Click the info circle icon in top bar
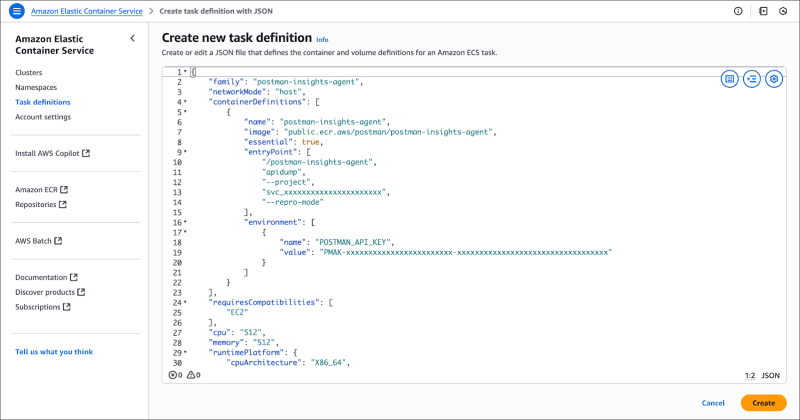 [738, 11]
